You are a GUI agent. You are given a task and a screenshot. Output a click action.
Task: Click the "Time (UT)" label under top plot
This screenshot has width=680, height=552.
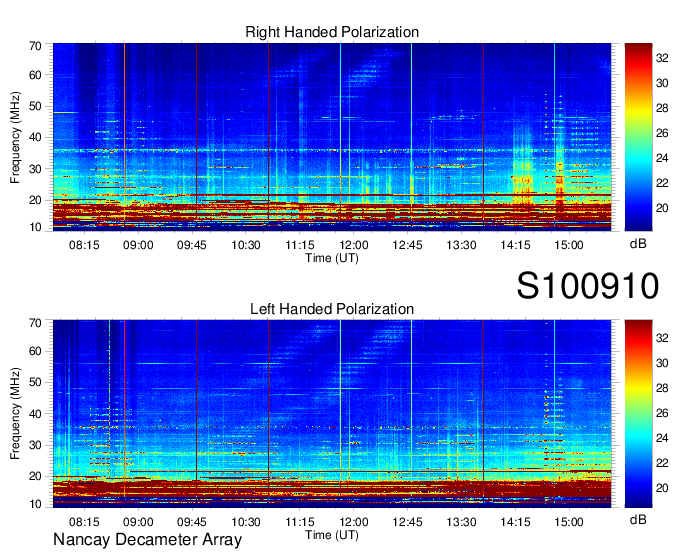coord(332,258)
